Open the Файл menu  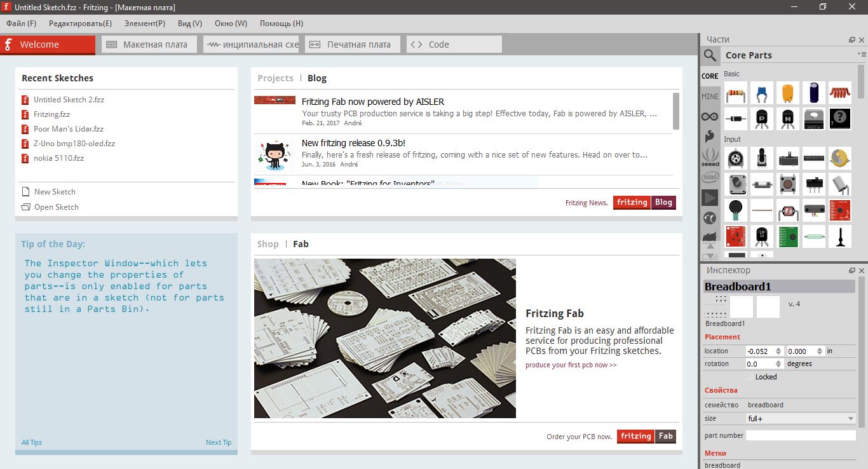[x=22, y=24]
